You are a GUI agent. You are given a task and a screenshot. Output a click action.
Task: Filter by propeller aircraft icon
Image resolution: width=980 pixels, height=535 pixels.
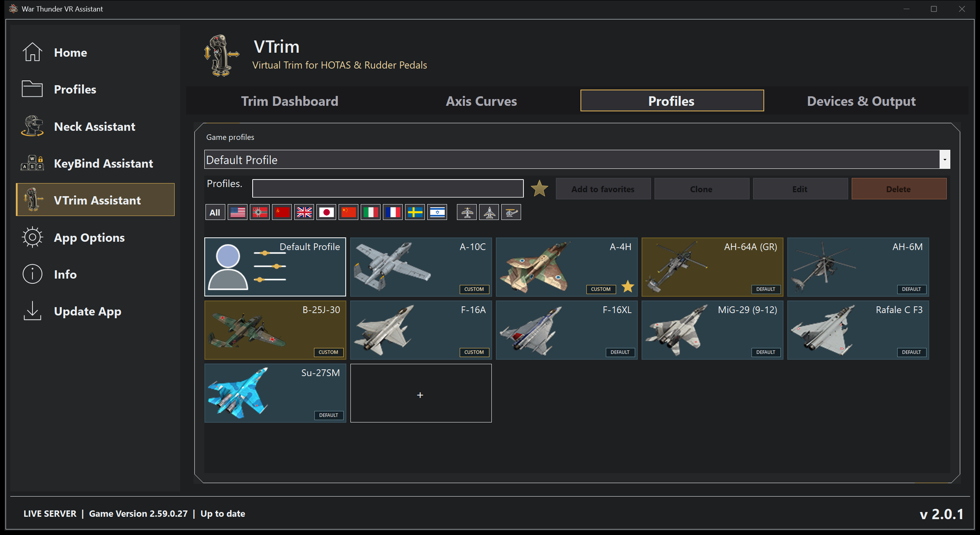[x=467, y=212]
